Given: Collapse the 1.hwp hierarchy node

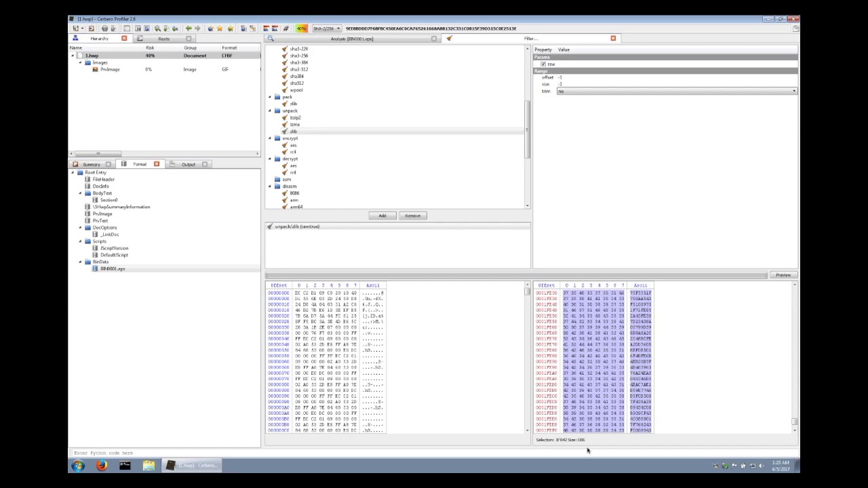Looking at the screenshot, I should (x=73, y=56).
